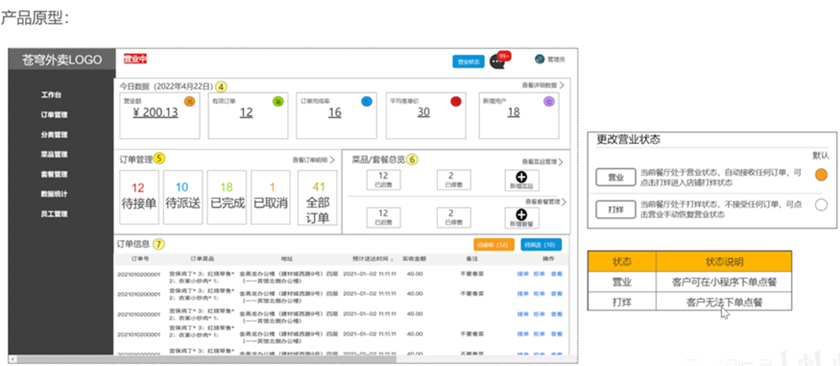Click value 16 under 订单完成率

tap(335, 113)
